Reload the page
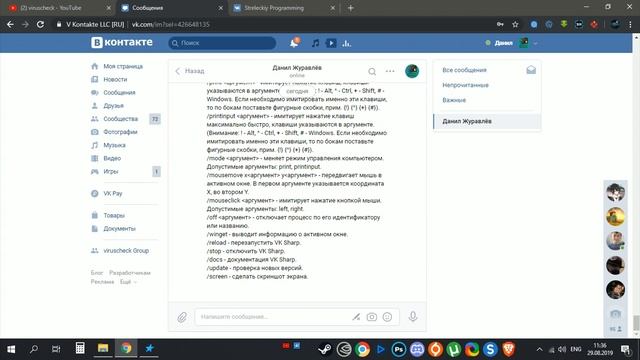Screen dimensions: 640x360 (x=40, y=24)
